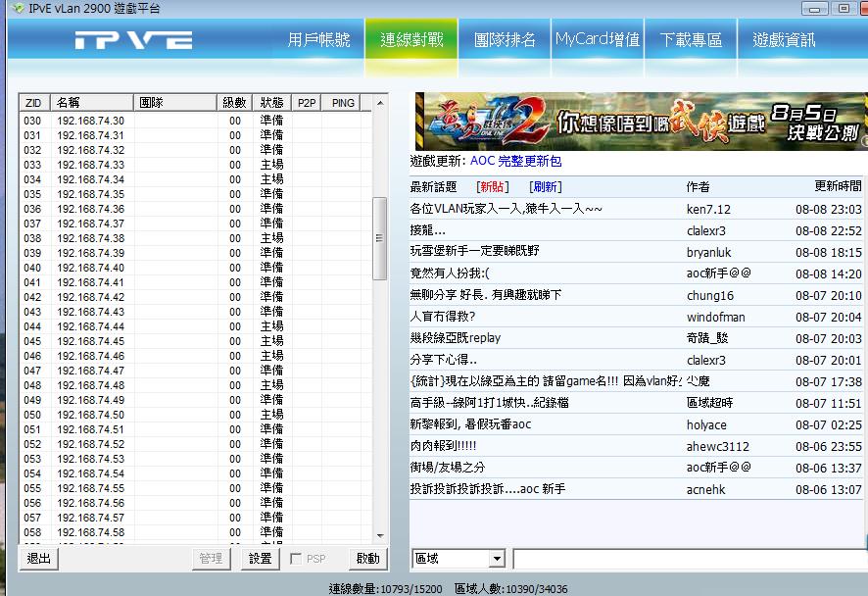Sort the list by the PING column

click(x=343, y=103)
